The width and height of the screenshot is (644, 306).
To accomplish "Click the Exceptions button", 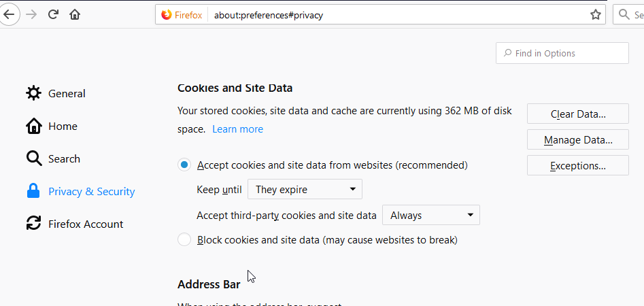I will pos(578,165).
